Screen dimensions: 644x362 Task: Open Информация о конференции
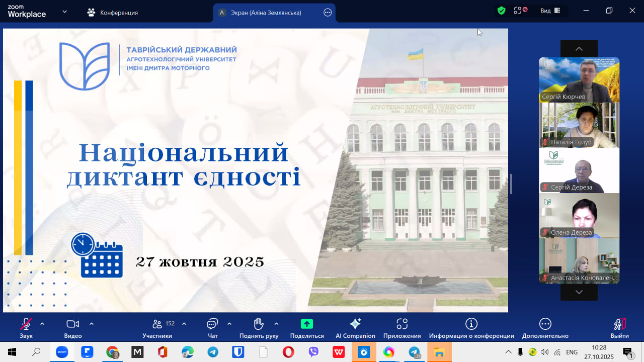tap(471, 328)
